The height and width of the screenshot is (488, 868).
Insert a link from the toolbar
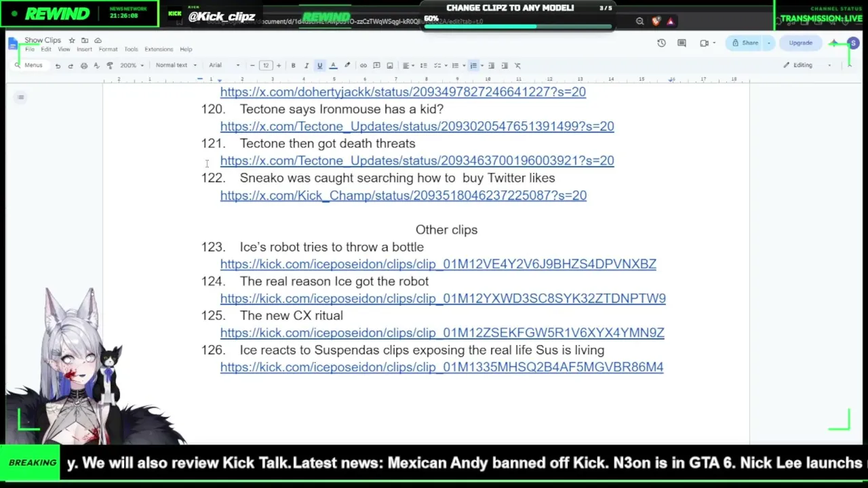tap(363, 66)
